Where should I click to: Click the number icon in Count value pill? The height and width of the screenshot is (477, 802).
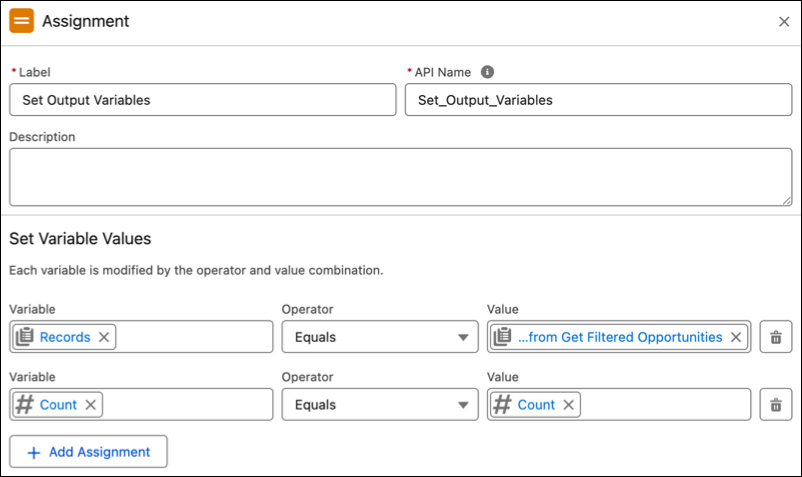click(x=502, y=404)
